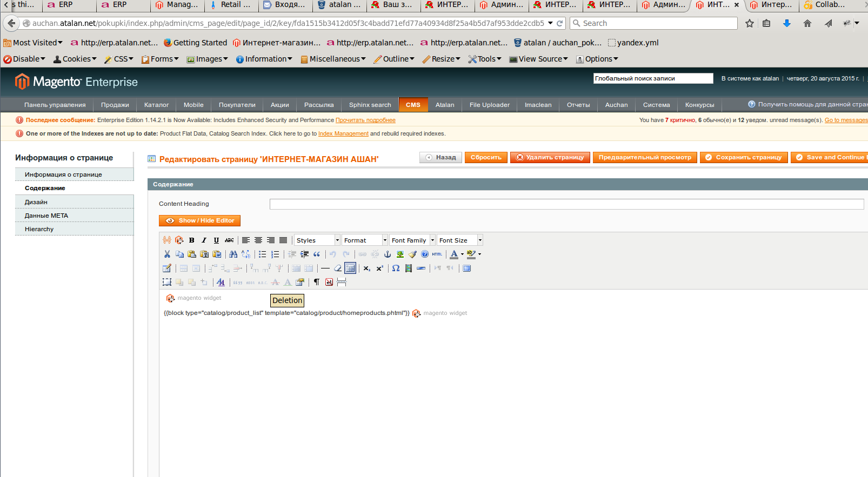Apply background highlight color swatch
The width and height of the screenshot is (868, 477).
click(x=471, y=254)
